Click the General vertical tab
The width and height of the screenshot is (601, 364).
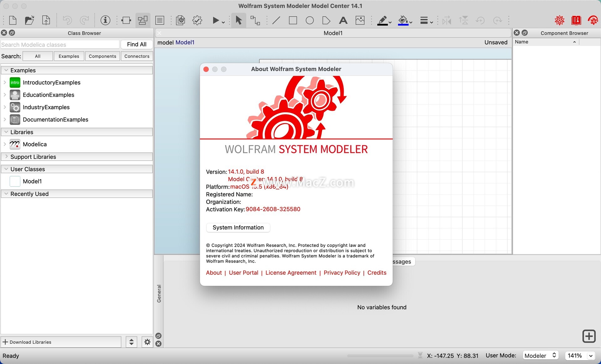(x=159, y=294)
